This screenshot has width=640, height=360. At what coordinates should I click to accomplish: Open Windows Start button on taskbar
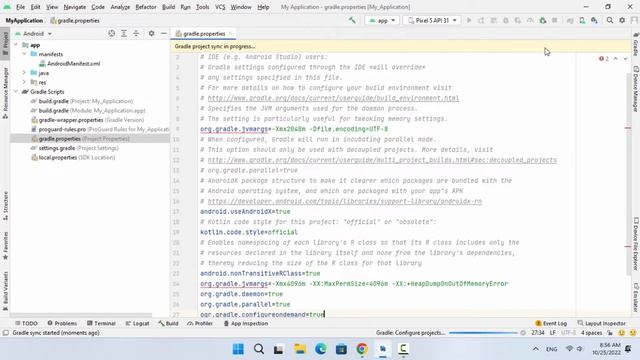coord(238,349)
